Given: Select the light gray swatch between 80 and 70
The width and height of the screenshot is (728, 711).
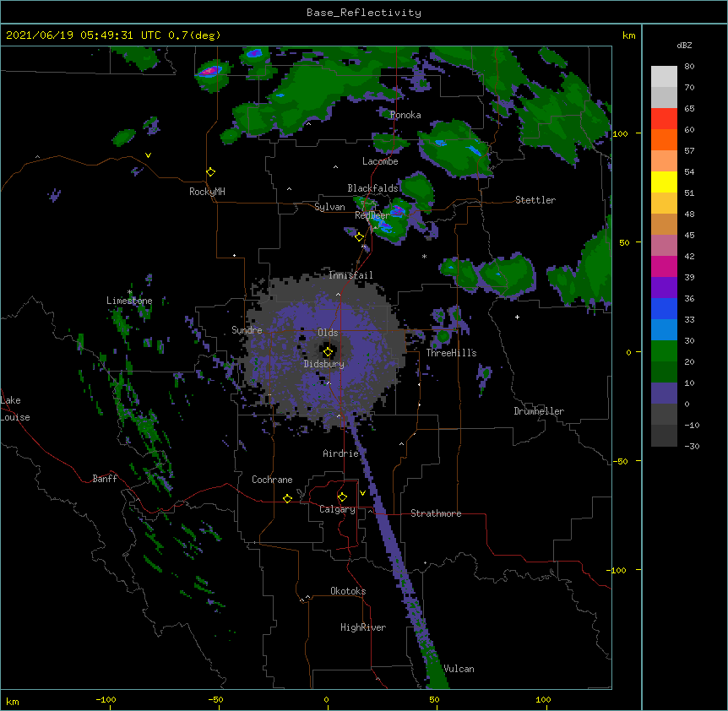Looking at the screenshot, I should coord(664,76).
